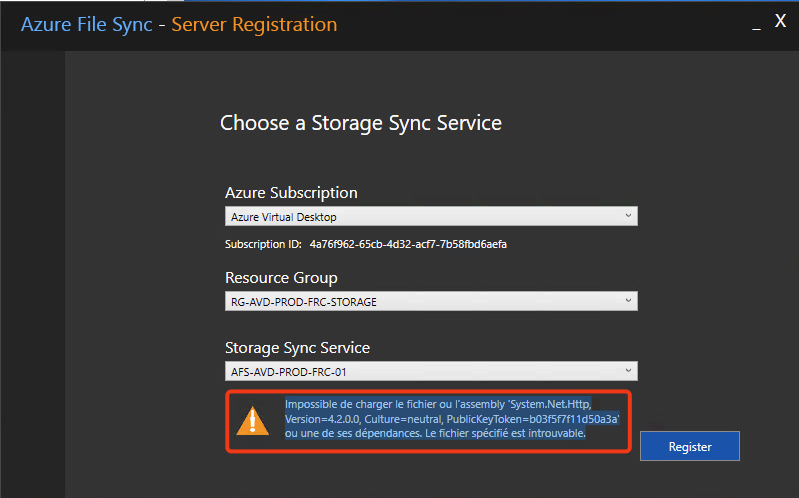Click the 'Server Registration' title text
This screenshot has height=498, width=799.
tap(254, 24)
